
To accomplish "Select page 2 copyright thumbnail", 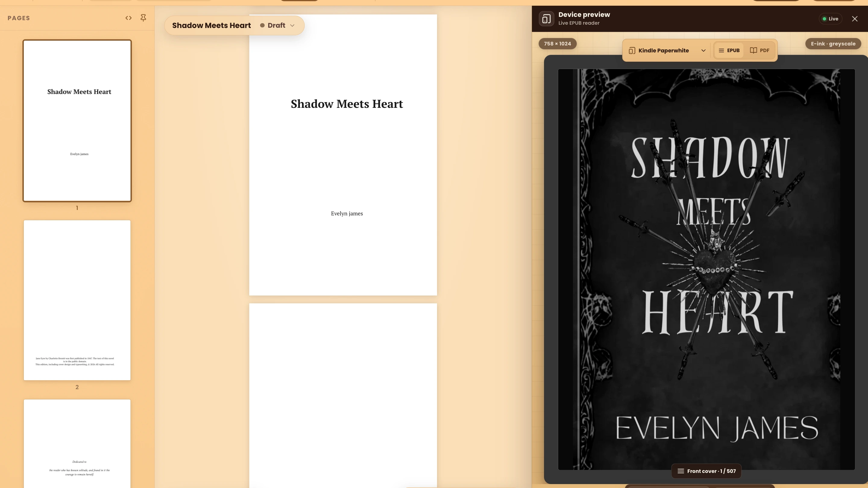I will pos(77,300).
